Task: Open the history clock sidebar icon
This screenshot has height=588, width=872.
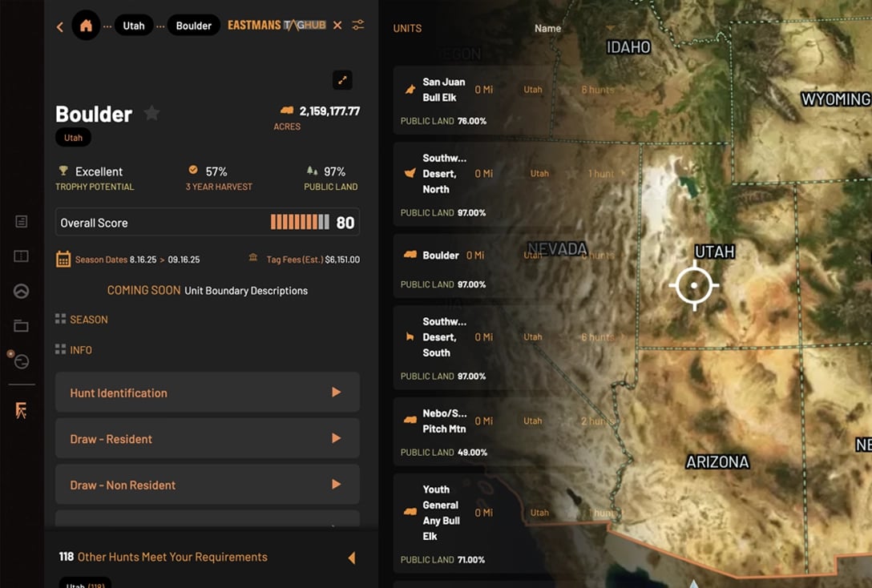Action: [21, 362]
